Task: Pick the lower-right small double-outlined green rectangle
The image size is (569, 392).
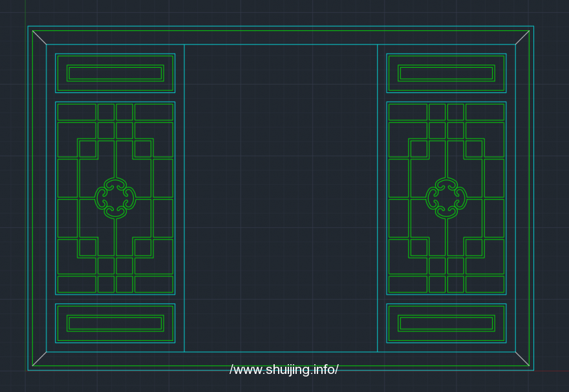Action: coord(446,323)
